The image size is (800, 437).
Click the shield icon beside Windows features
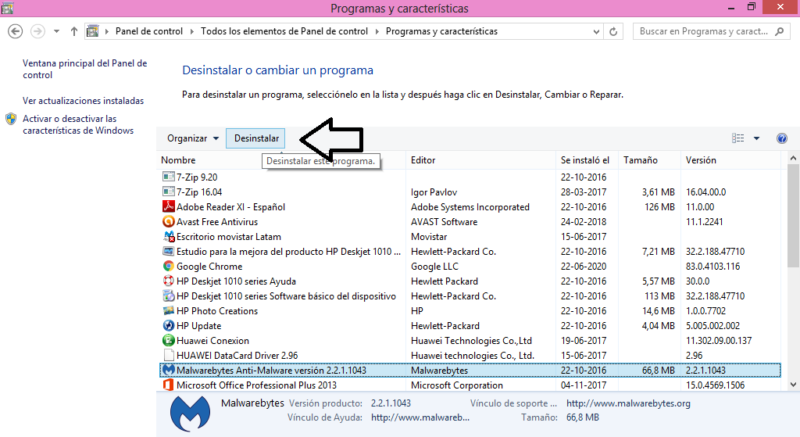(x=11, y=119)
